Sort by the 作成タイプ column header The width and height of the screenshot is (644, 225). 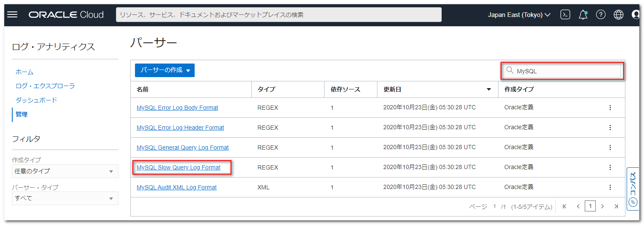point(519,89)
